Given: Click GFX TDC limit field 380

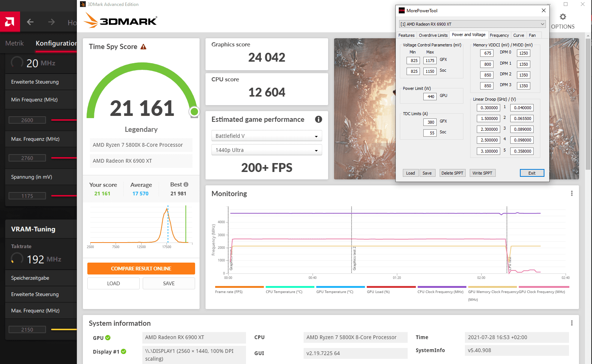Looking at the screenshot, I should [x=430, y=122].
